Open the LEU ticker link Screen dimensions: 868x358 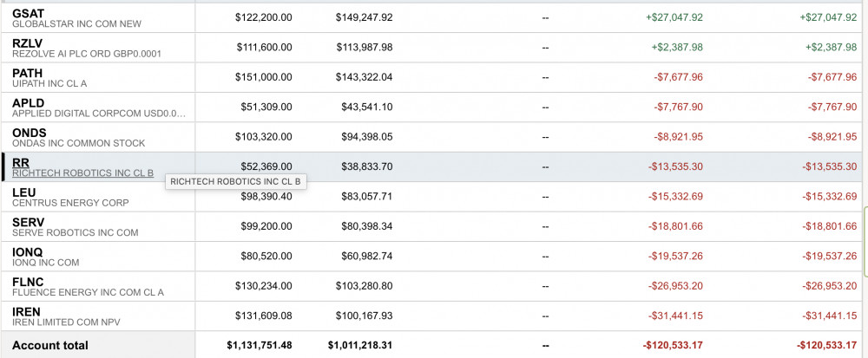[23, 192]
